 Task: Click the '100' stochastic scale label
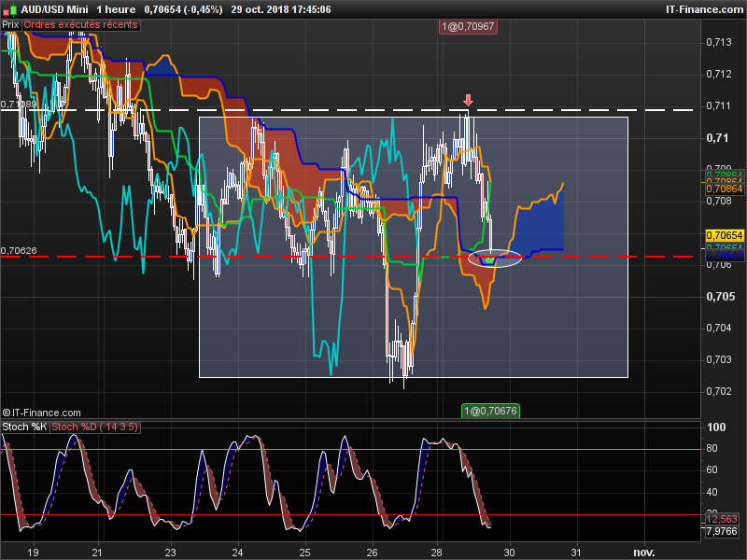point(716,427)
